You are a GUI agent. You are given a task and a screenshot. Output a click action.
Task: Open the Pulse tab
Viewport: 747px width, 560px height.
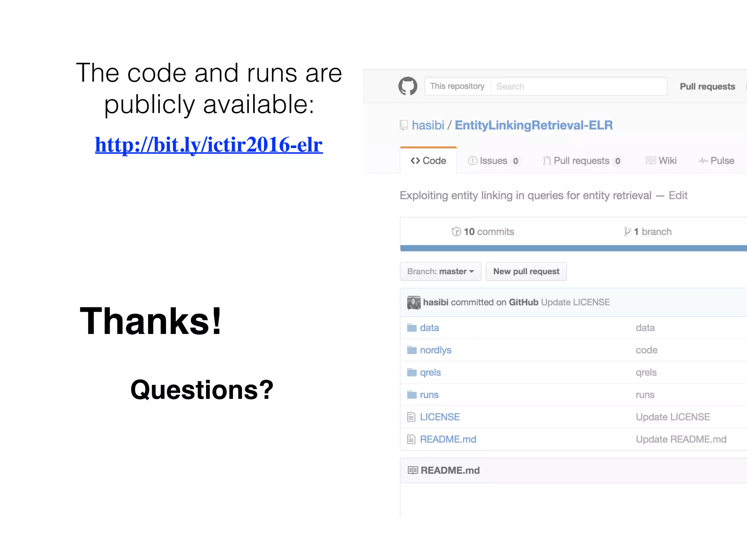pos(716,161)
